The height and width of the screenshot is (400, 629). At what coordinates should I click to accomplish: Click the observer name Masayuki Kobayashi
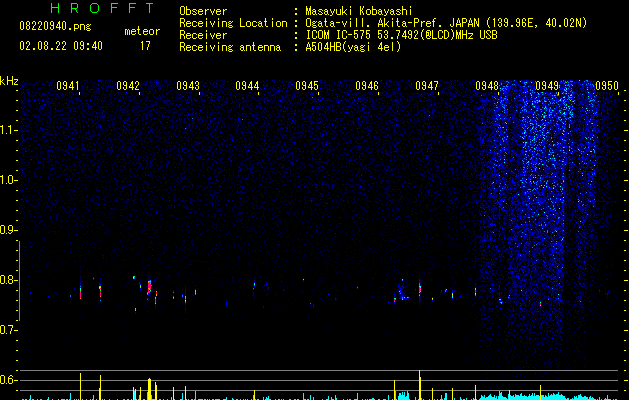tap(359, 11)
